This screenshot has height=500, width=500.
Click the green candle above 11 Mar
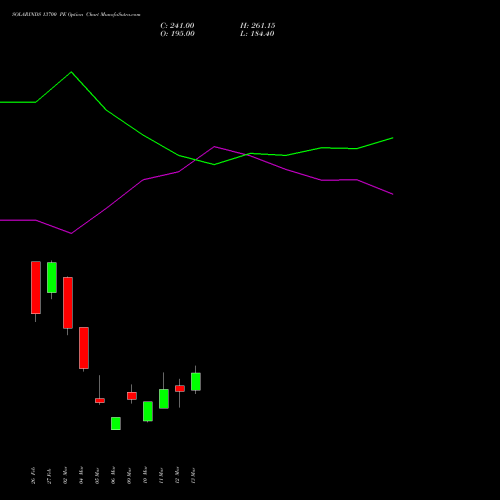[164, 399]
